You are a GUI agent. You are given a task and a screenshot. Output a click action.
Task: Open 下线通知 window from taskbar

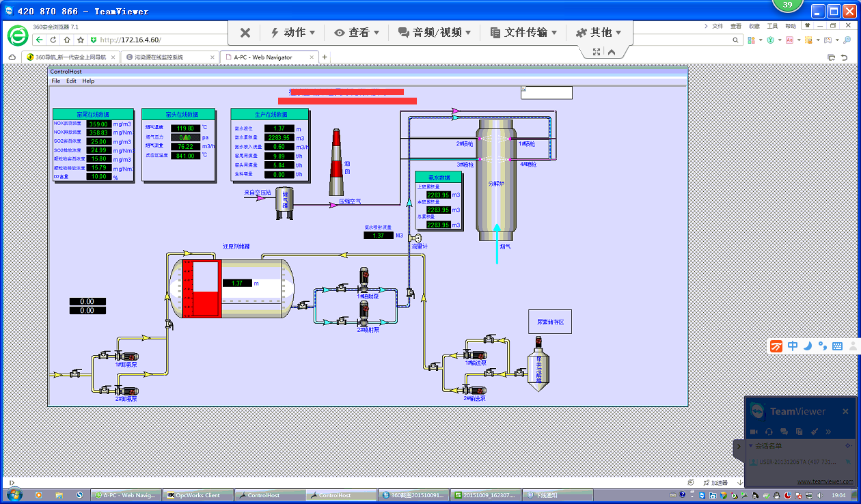558,495
